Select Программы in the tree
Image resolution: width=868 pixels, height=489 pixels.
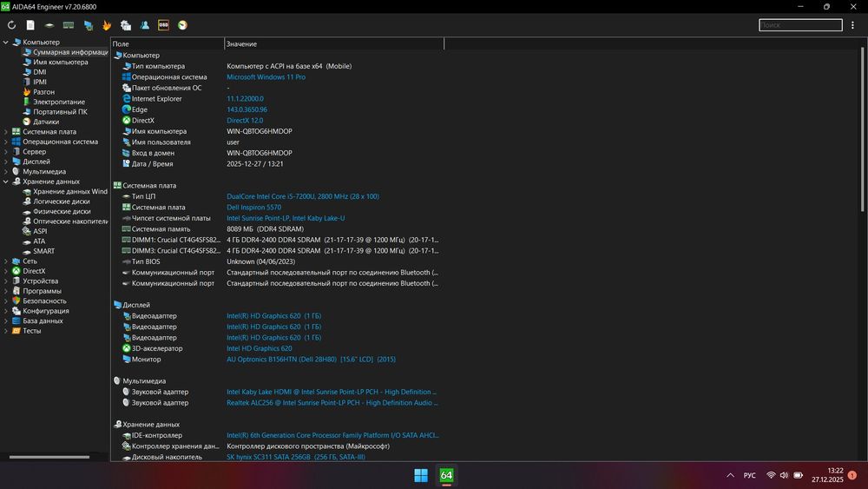(36, 291)
